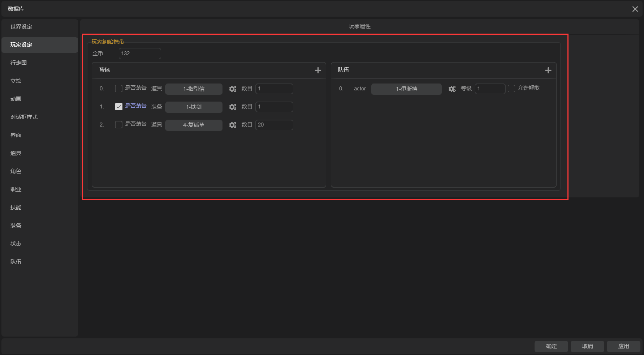Open 动画 in the sidebar

39,99
